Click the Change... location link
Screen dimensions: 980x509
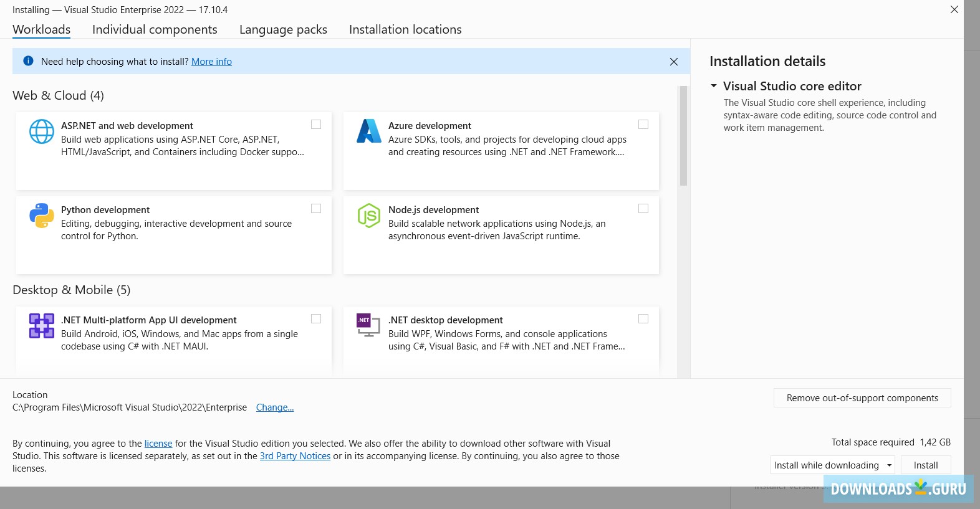click(275, 407)
